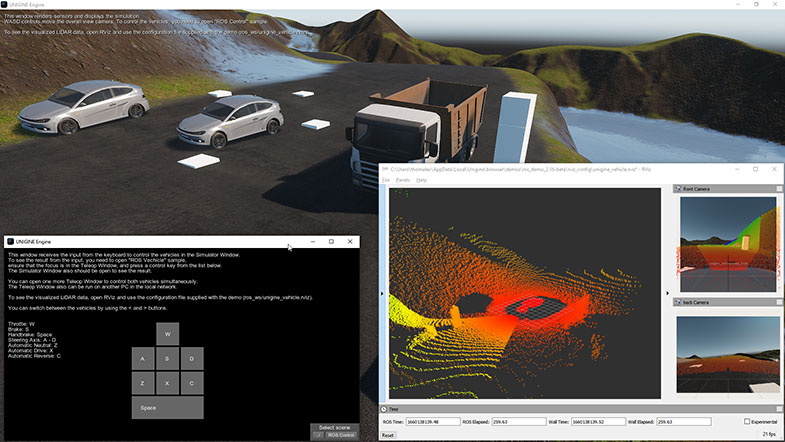Click the Space handbrake button
The height and width of the screenshot is (442, 785).
[x=168, y=407]
